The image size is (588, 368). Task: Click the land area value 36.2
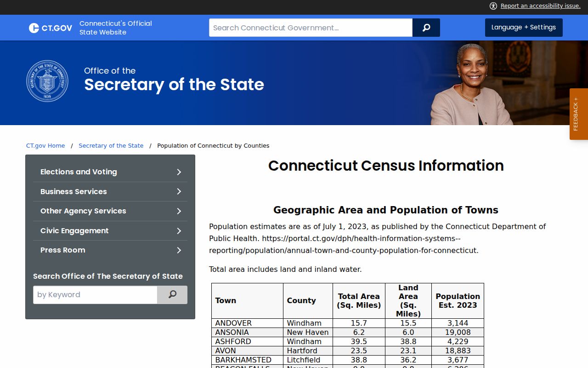point(408,360)
